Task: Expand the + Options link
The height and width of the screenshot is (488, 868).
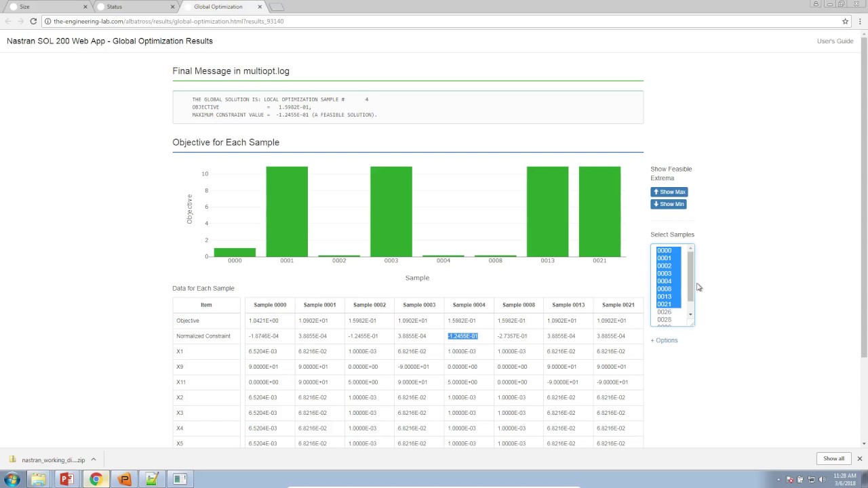Action: (664, 340)
